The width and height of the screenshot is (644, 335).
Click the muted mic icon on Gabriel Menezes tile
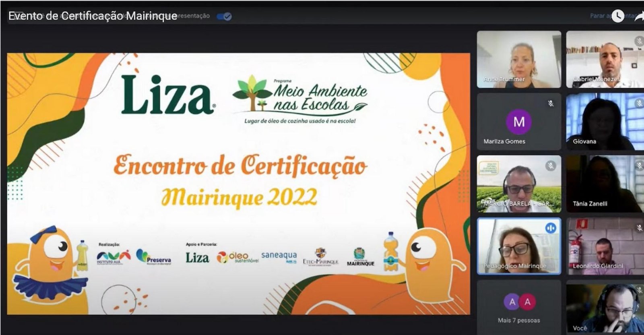coord(639,41)
